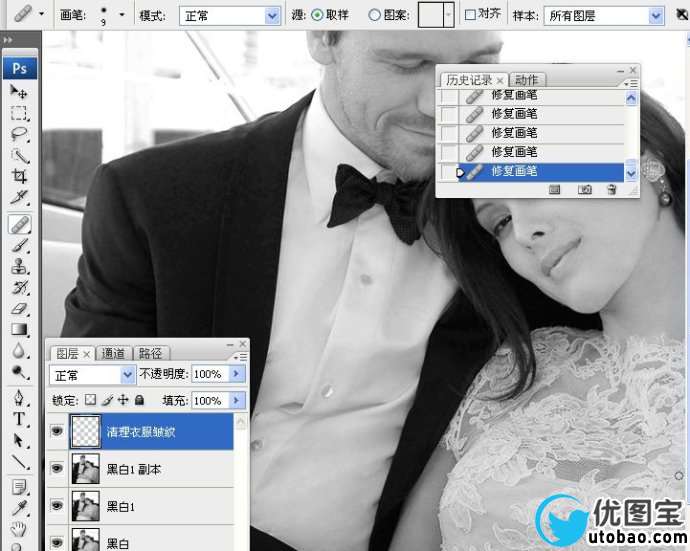Select 图案 (Pattern) source radio button
This screenshot has width=690, height=551.
[374, 15]
